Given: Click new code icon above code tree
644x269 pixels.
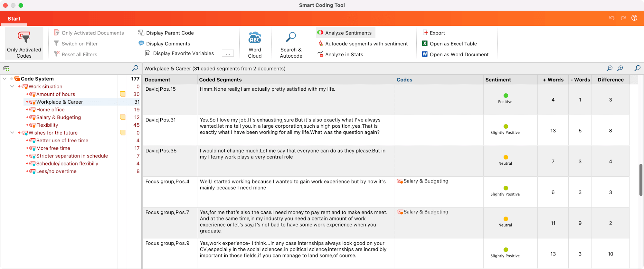Looking at the screenshot, I should click(6, 69).
